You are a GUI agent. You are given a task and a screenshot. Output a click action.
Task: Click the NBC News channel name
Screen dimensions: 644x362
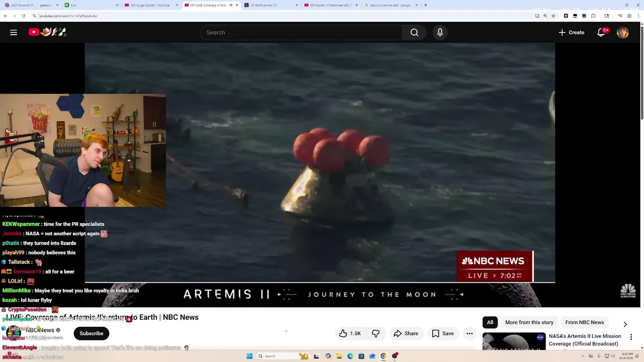(x=40, y=330)
